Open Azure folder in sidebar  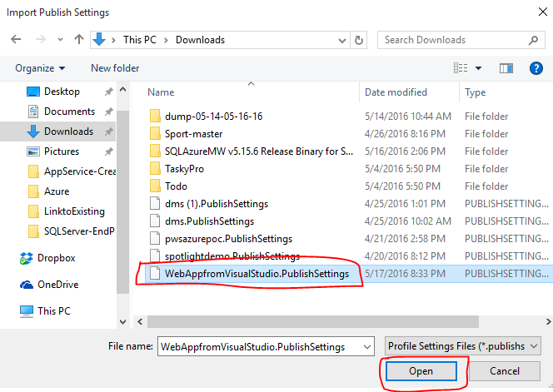[57, 191]
